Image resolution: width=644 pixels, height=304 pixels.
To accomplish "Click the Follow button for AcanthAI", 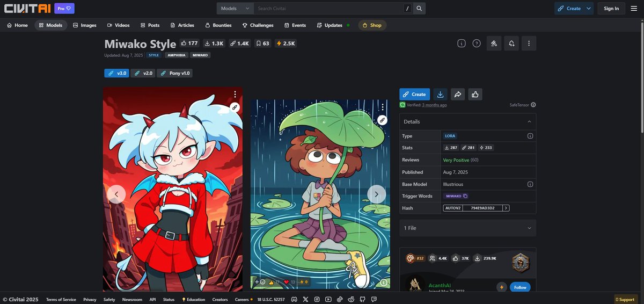I will pyautogui.click(x=520, y=287).
